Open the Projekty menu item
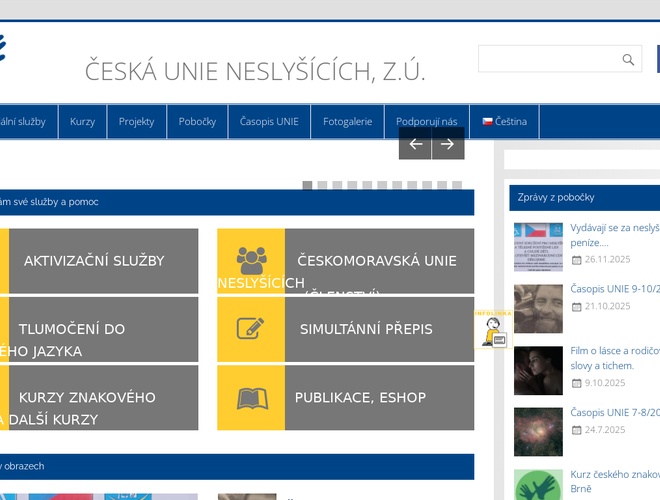The image size is (660, 500). point(136,122)
